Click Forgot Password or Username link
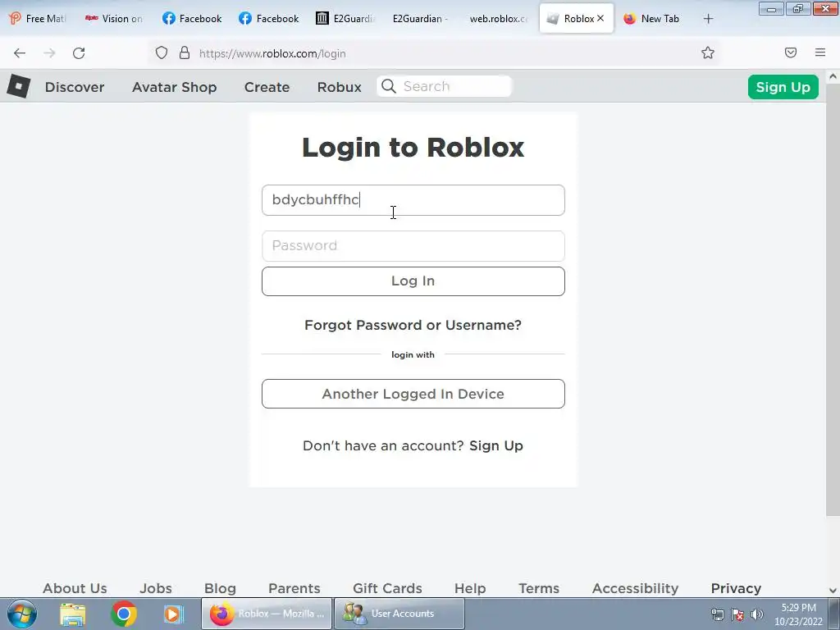This screenshot has height=630, width=840. tap(413, 325)
